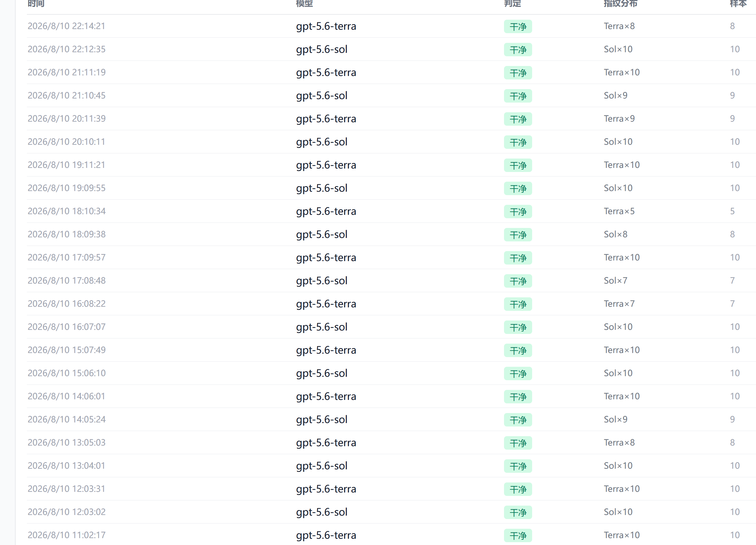
Task: Click the 时间 column header
Action: coord(36,3)
